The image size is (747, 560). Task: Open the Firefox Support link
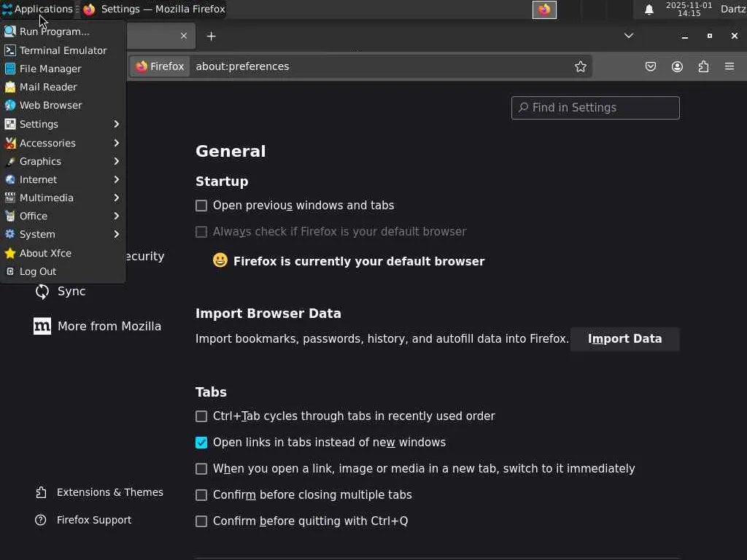[93, 520]
